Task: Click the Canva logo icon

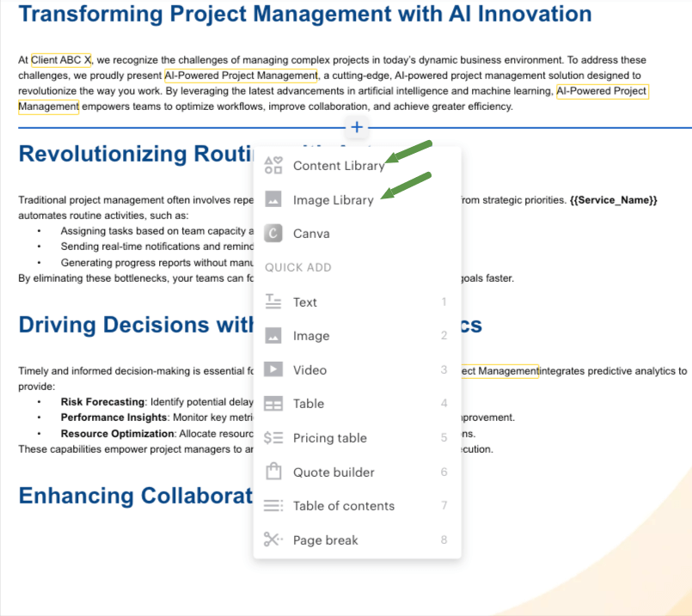Action: (273, 234)
